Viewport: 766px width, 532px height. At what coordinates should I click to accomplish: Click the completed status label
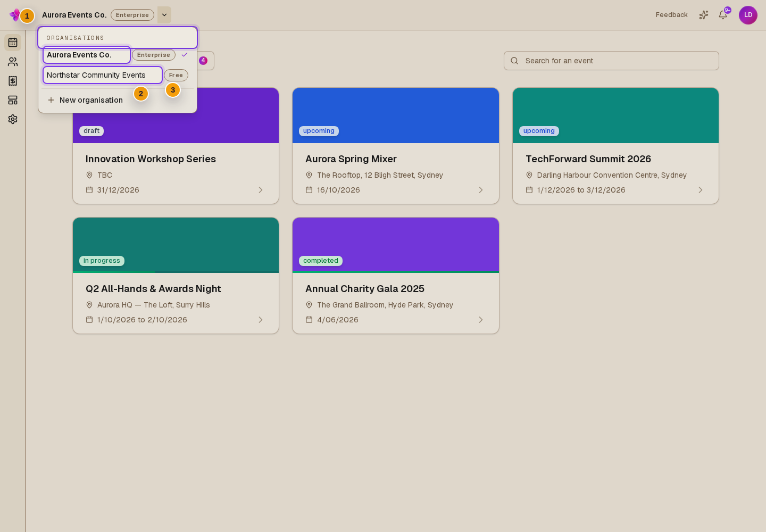[321, 261]
